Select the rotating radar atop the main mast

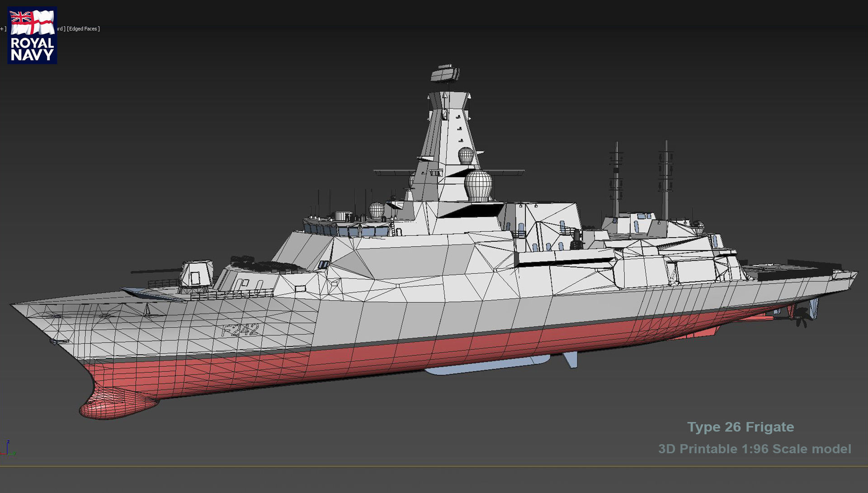point(445,73)
